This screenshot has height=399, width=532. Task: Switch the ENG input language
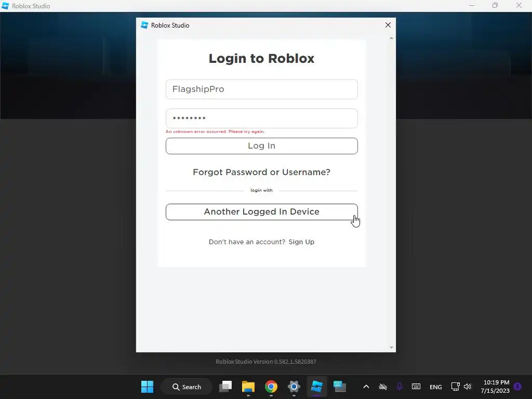pos(436,387)
